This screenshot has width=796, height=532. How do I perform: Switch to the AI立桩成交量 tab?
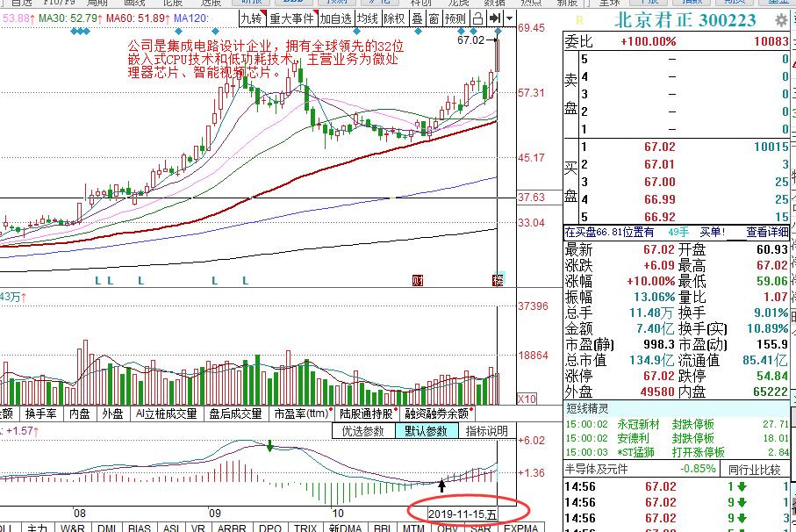pos(167,413)
